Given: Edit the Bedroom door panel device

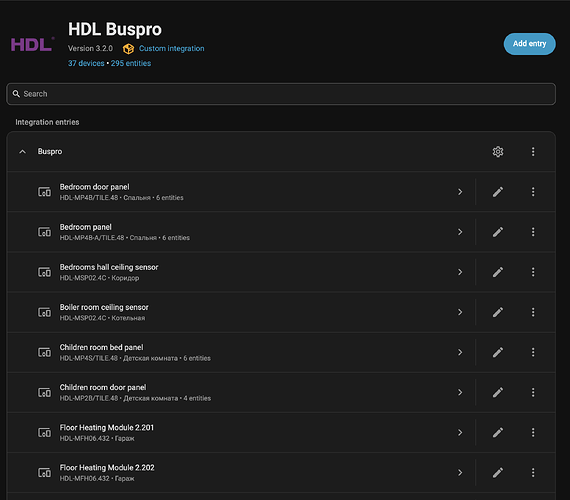Looking at the screenshot, I should click(498, 192).
